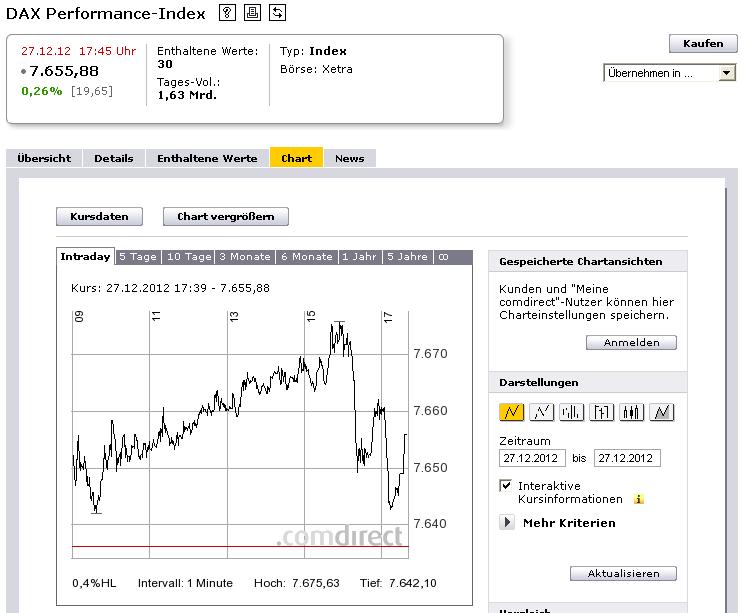Viewport: 742px width, 613px height.
Task: Click the Kursdaten button
Action: (99, 216)
